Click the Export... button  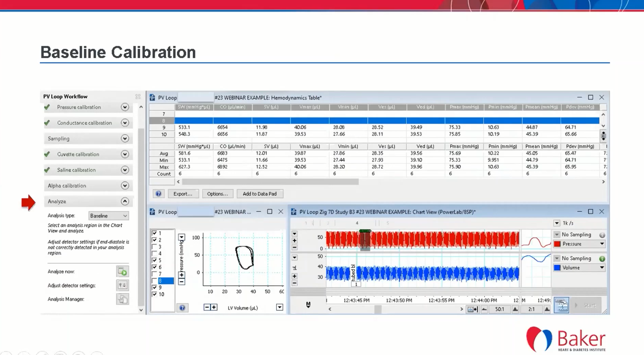[182, 194]
